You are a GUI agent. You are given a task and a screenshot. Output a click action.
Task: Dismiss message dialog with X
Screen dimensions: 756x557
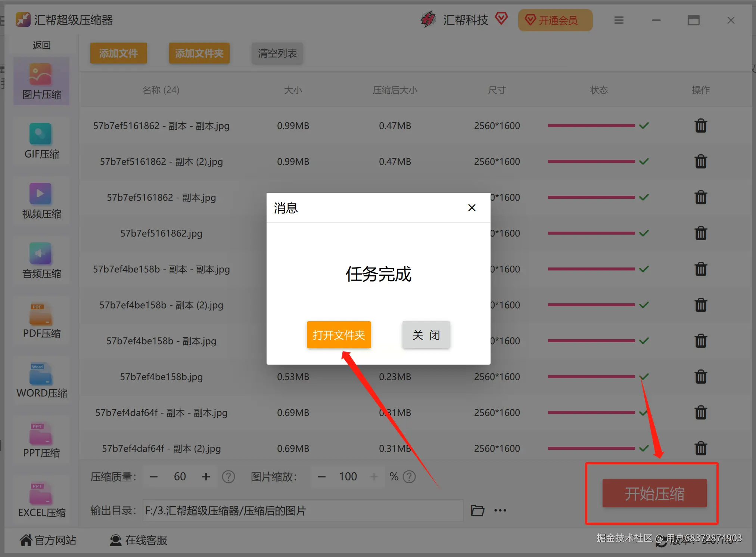click(472, 208)
